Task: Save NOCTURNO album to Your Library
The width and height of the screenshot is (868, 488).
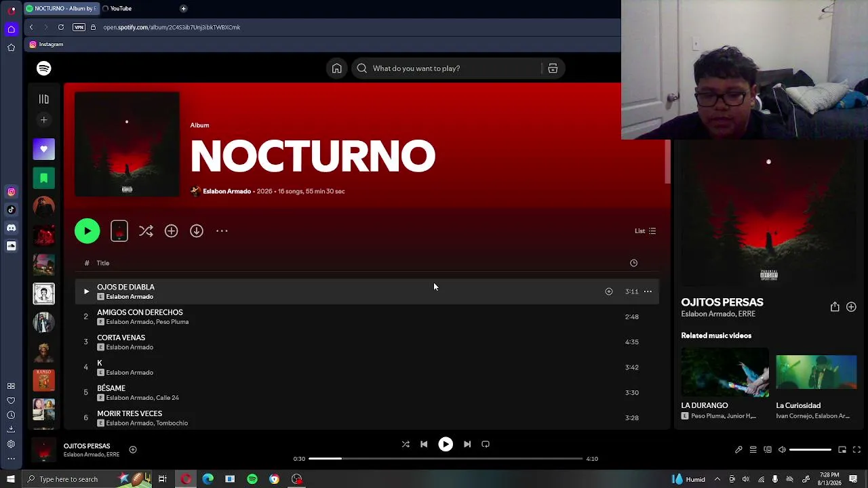Action: [171, 231]
